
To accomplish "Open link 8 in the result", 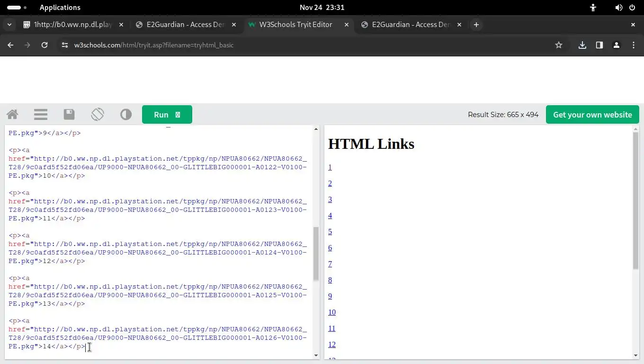I will tap(330, 280).
